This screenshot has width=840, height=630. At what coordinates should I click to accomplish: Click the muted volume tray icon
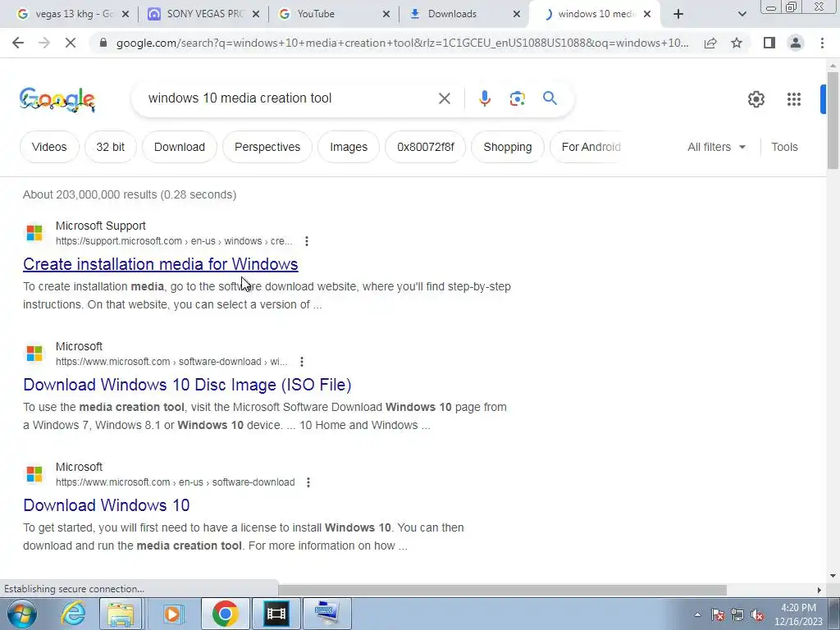(757, 615)
